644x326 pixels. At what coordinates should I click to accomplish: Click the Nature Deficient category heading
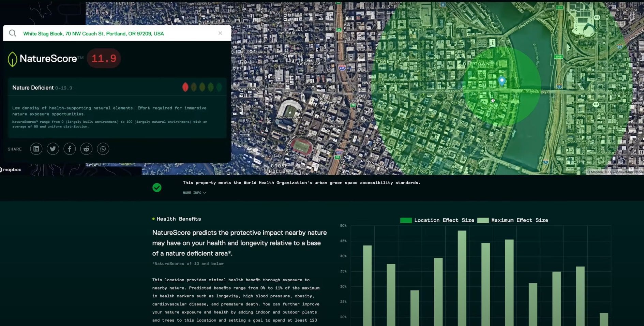click(x=33, y=88)
